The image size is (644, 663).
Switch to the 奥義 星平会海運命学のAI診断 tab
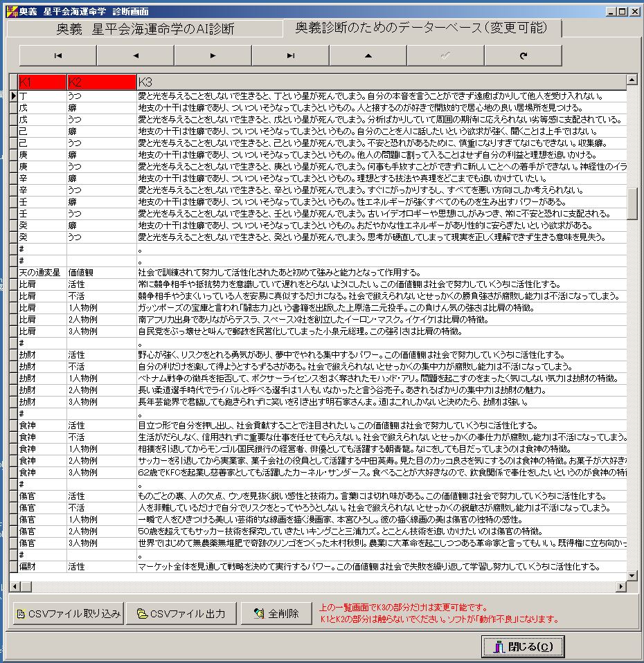point(145,29)
